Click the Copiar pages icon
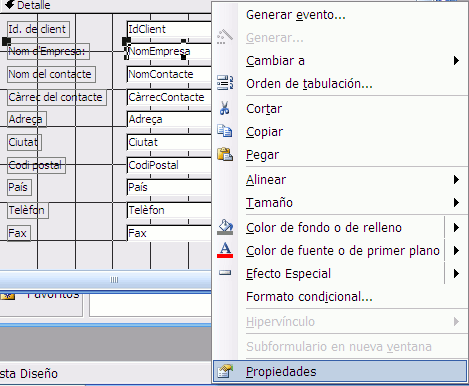Screen dimensions: 469x386 pyautogui.click(x=225, y=131)
